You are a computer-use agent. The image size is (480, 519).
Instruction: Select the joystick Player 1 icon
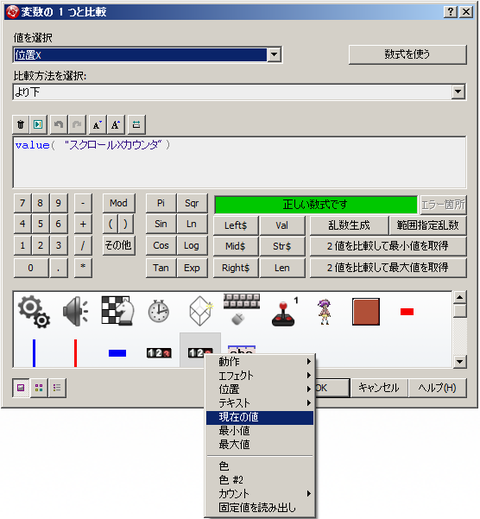click(x=284, y=312)
